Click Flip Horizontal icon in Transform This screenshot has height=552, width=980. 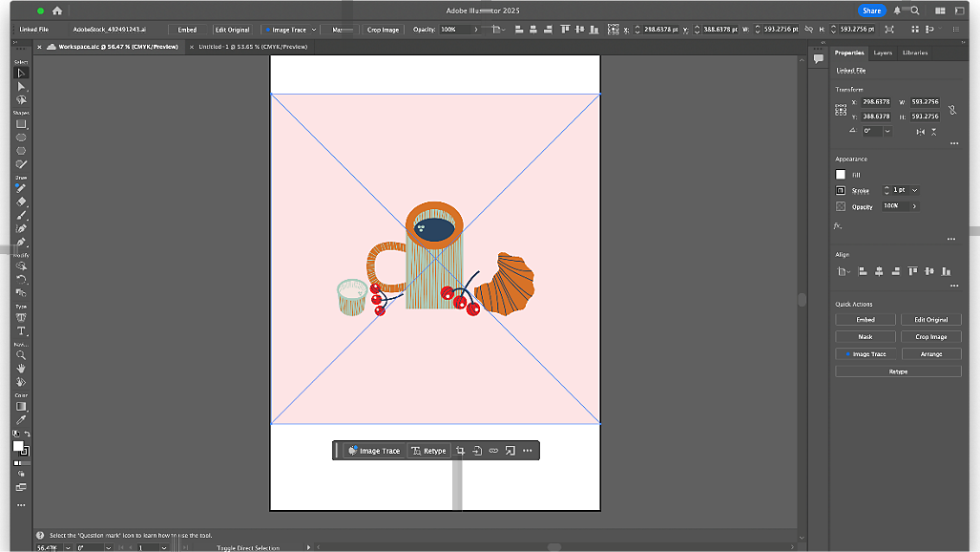pos(920,132)
